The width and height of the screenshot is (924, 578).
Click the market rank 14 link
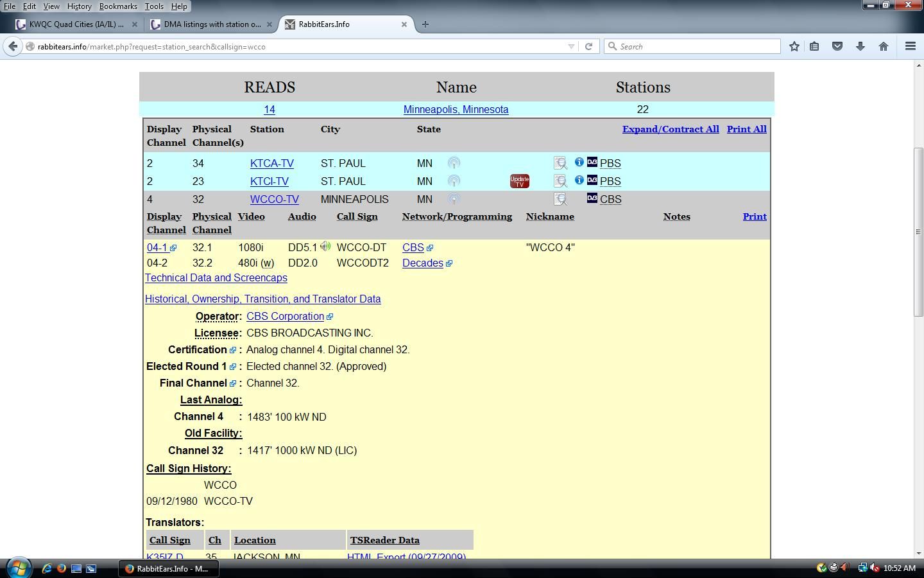click(269, 110)
